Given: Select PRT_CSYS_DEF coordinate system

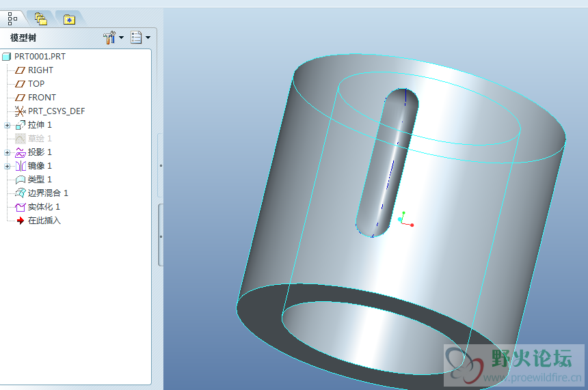Looking at the screenshot, I should click(x=56, y=111).
